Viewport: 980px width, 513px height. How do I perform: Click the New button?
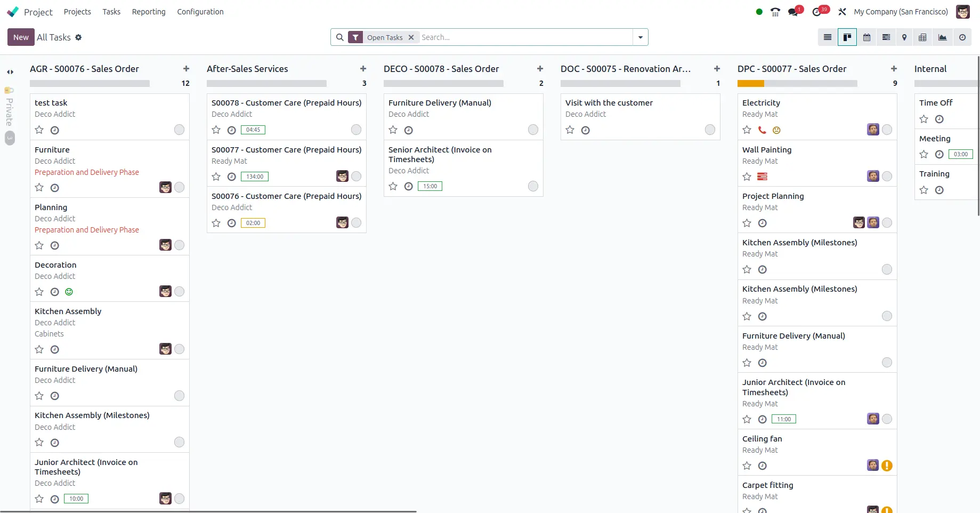21,37
